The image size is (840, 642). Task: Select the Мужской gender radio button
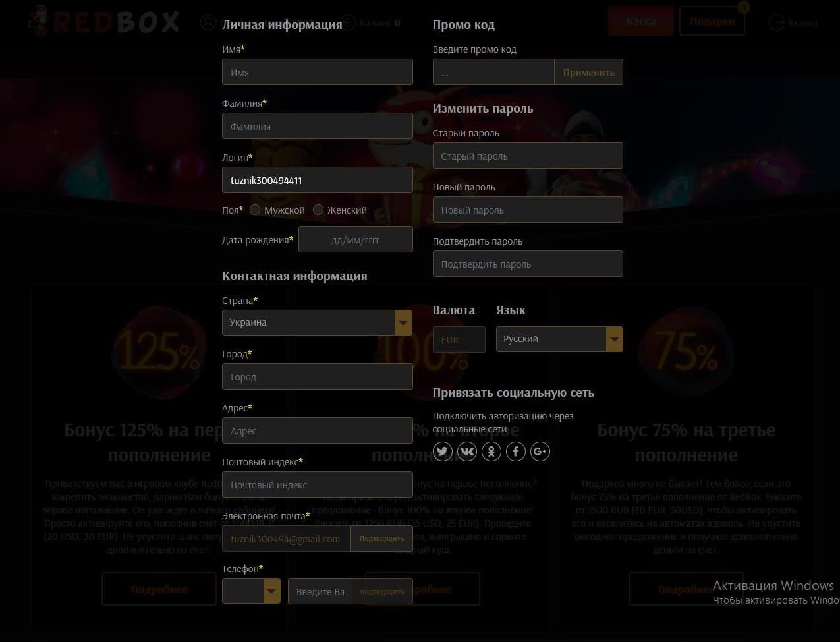click(x=255, y=210)
